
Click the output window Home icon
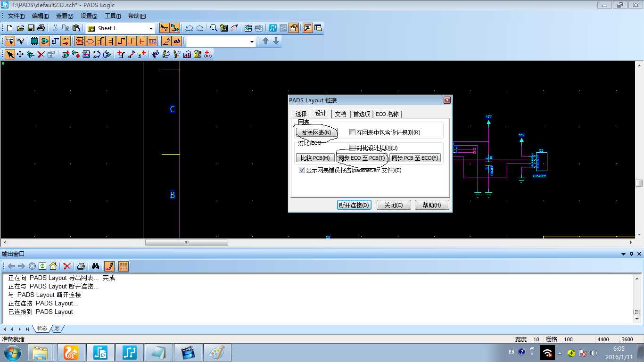[53, 266]
